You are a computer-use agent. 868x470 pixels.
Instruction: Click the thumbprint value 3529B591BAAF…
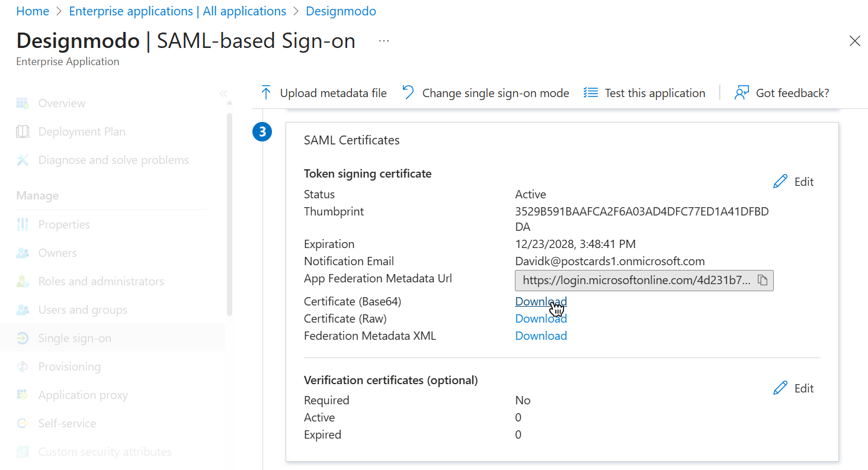pyautogui.click(x=642, y=219)
